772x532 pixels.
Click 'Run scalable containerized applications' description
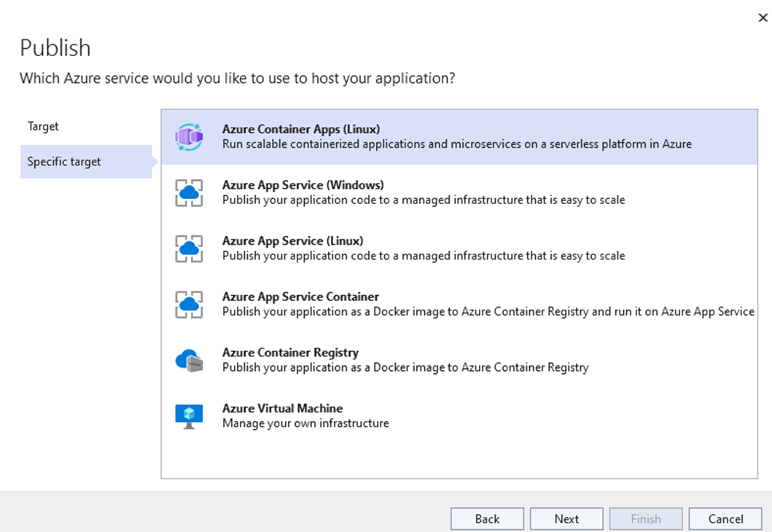coord(457,144)
